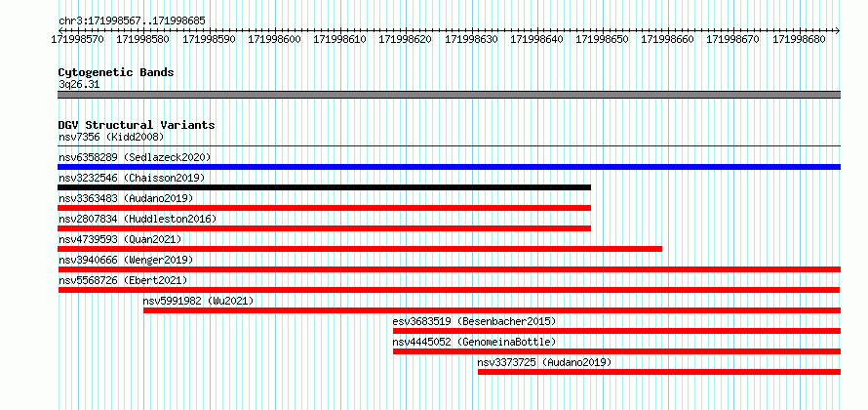
Task: Click the nsv4739593 (Quan2021) label
Action: (x=120, y=239)
